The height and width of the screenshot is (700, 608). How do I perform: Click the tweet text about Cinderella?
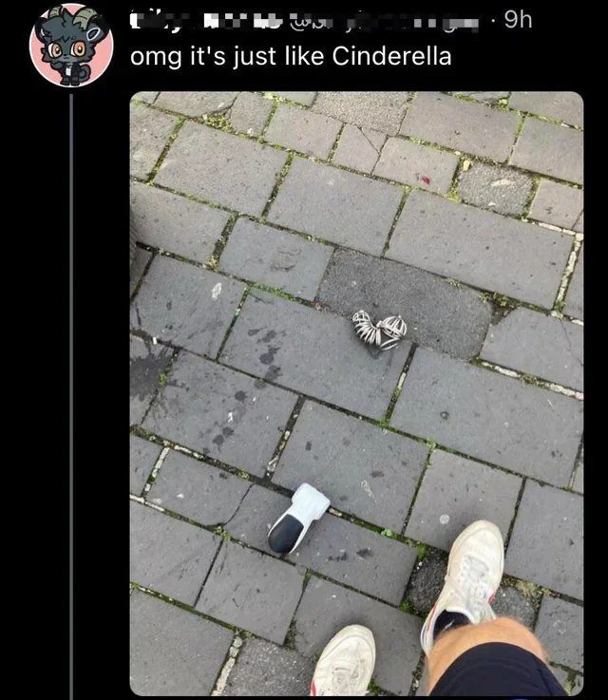291,57
